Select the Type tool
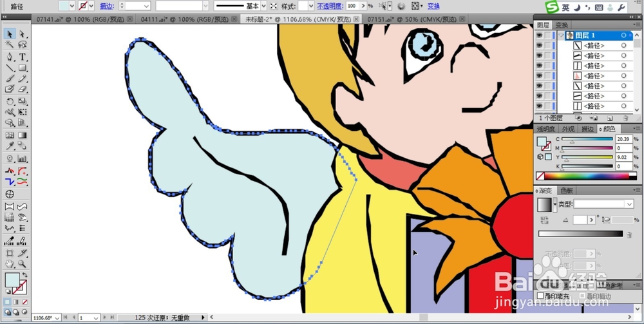This screenshot has width=644, height=324. click(x=22, y=57)
